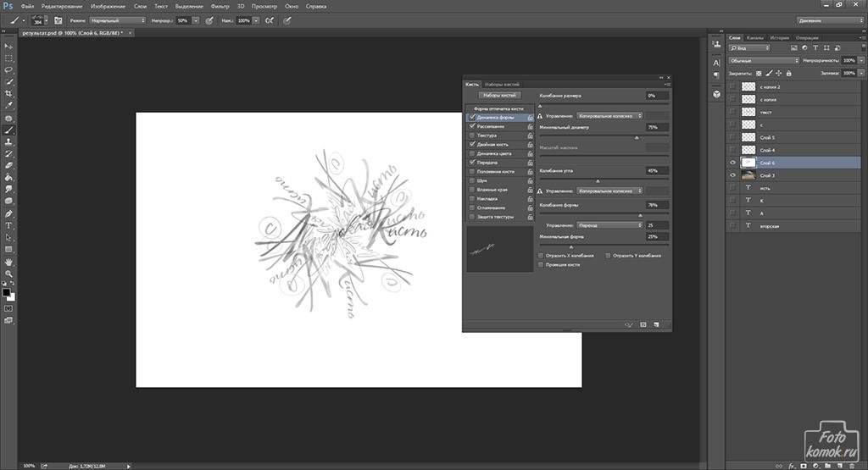Enable Шум checkbox

(471, 180)
